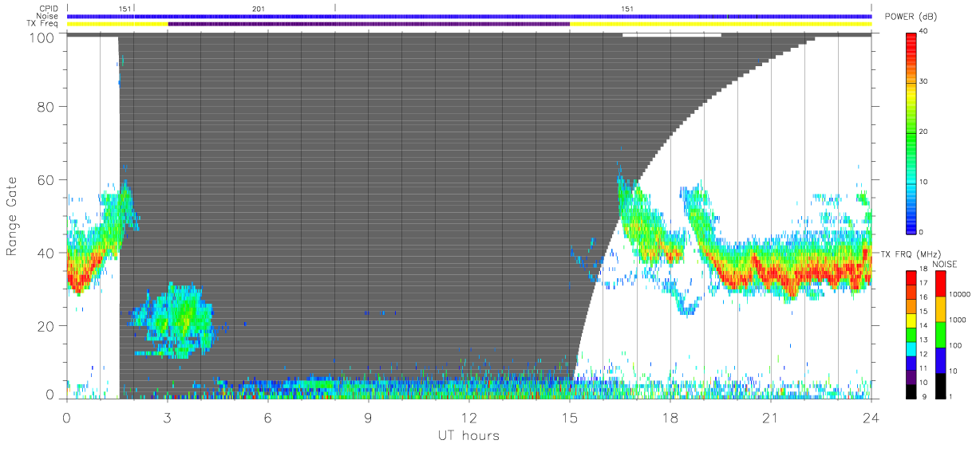The width and height of the screenshot is (980, 452).
Task: Click the TX Freq row label
Action: [44, 24]
